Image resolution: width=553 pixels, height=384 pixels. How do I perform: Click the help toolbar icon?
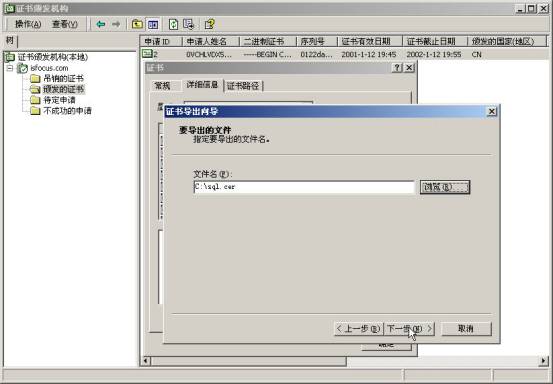pyautogui.click(x=209, y=24)
